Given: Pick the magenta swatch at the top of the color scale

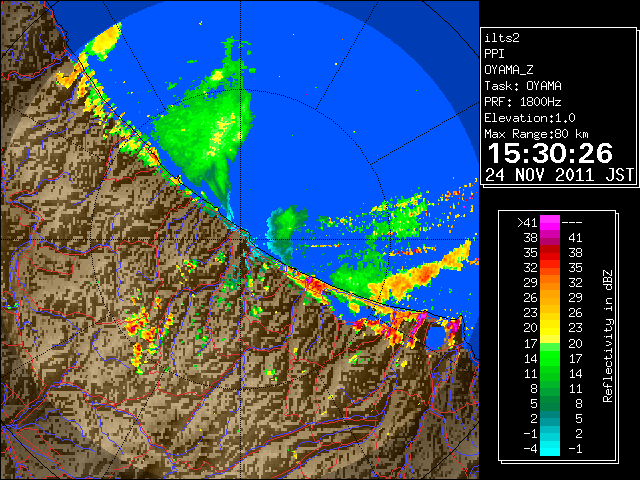Looking at the screenshot, I should pos(550,223).
